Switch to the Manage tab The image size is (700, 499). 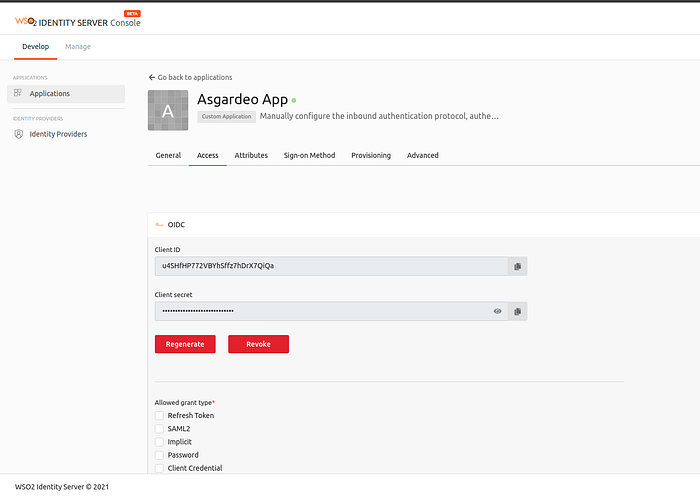(78, 46)
